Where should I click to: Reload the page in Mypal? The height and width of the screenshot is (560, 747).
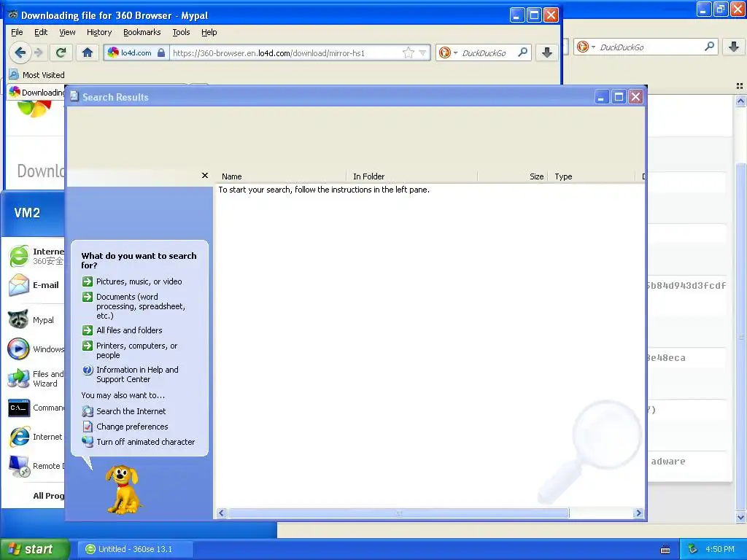click(61, 52)
